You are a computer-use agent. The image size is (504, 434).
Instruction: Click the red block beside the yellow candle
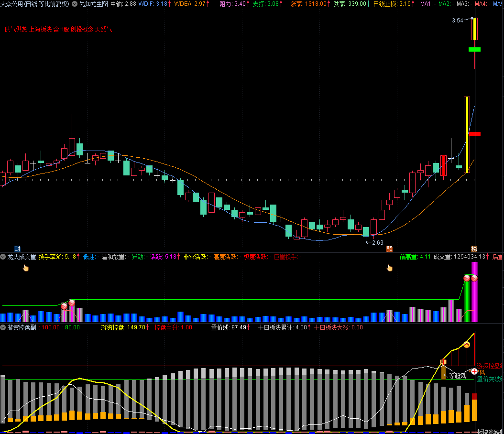pyautogui.click(x=474, y=134)
